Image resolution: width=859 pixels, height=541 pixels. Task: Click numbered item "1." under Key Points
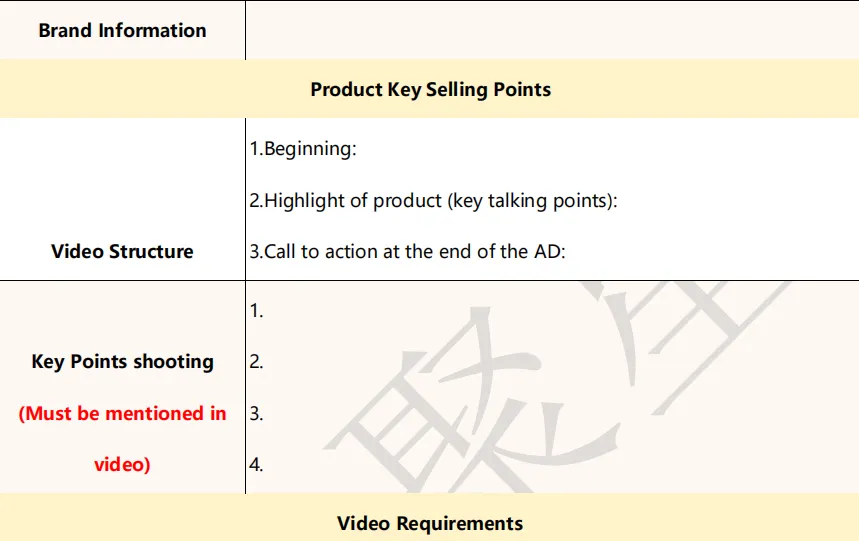(256, 311)
